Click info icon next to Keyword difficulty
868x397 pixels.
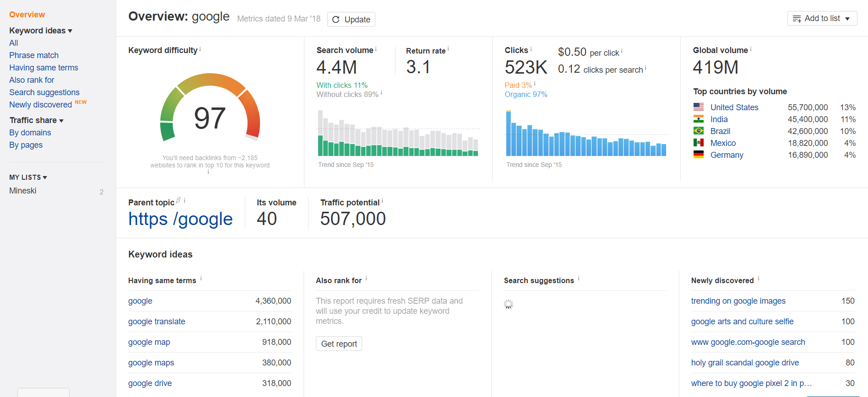pos(200,49)
